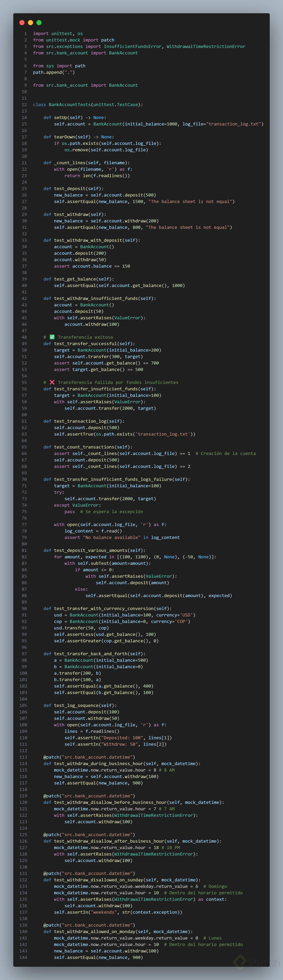This screenshot has height=980, width=283.
Task: Click the '# Lunes' comment
Action: coord(213,938)
